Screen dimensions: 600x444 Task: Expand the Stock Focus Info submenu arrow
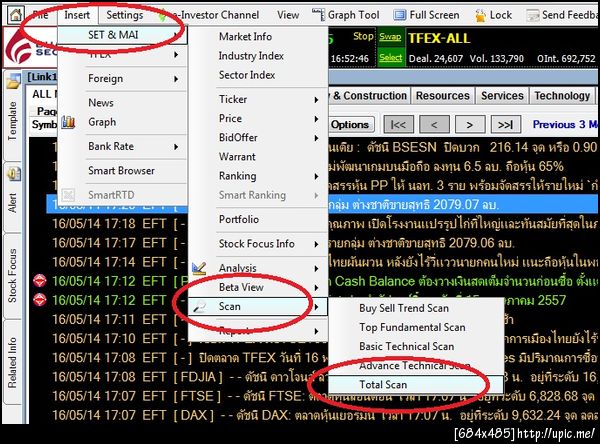[316, 244]
